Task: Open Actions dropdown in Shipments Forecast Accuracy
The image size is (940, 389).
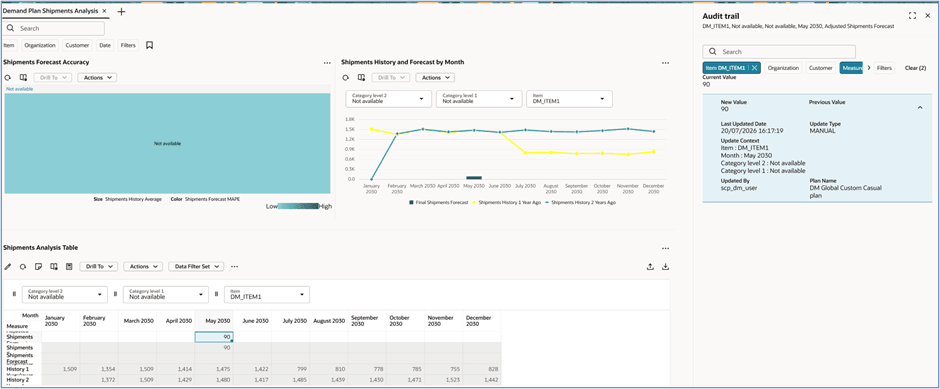Action: [x=97, y=78]
